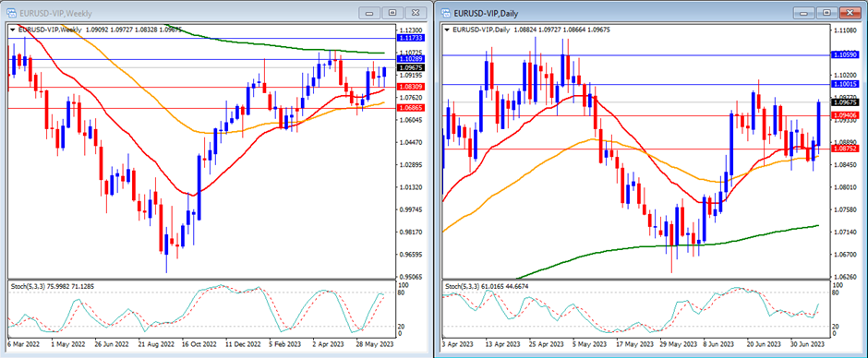The width and height of the screenshot is (868, 358).
Task: Maximize the EURUSD-VIP,Weekly chart window
Action: (x=392, y=13)
